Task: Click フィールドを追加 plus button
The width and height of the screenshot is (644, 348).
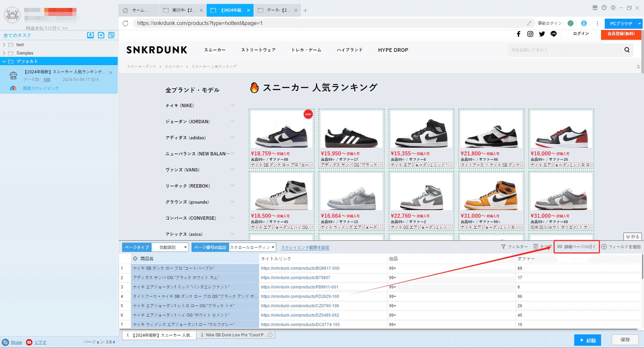Action: [621, 247]
